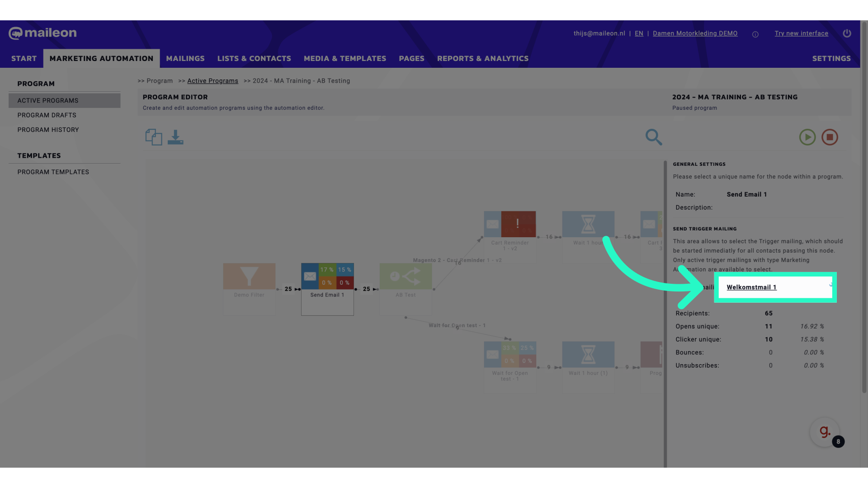Click the search icon in program editor
The width and height of the screenshot is (868, 488).
coord(654,136)
